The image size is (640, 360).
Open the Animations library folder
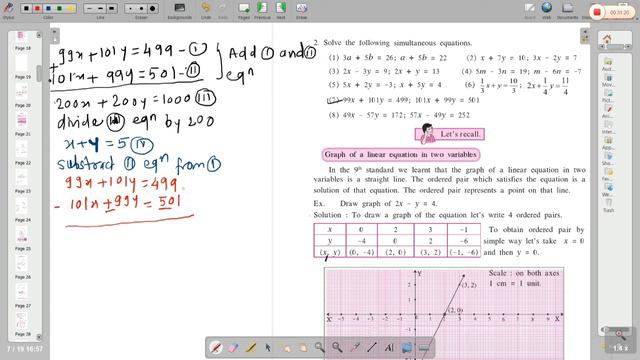(x=608, y=111)
